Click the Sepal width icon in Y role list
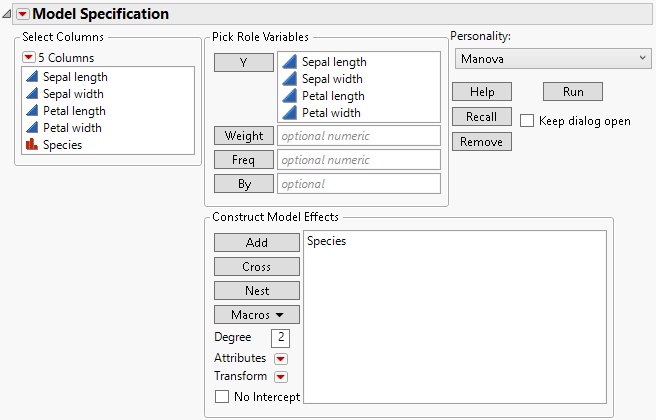 coord(289,79)
